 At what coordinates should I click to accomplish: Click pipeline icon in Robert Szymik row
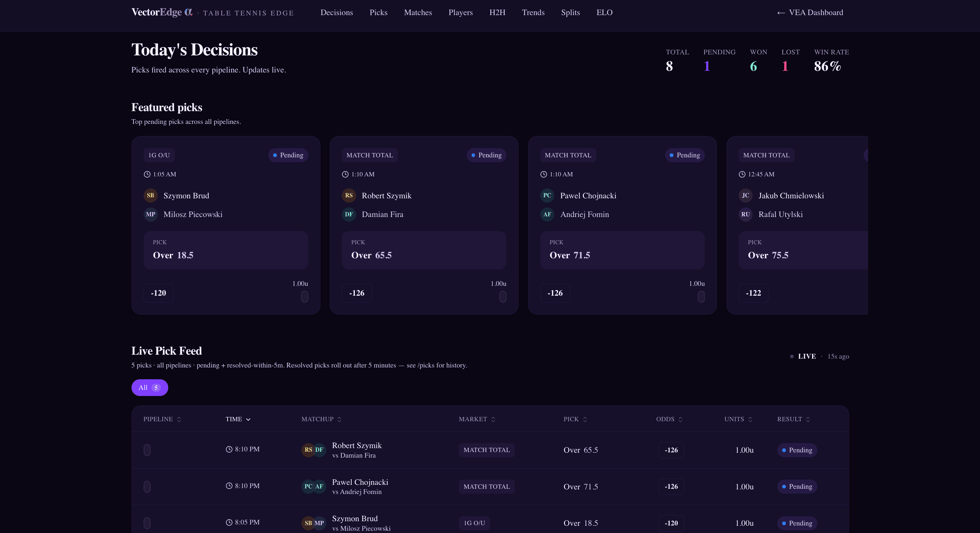coord(147,450)
